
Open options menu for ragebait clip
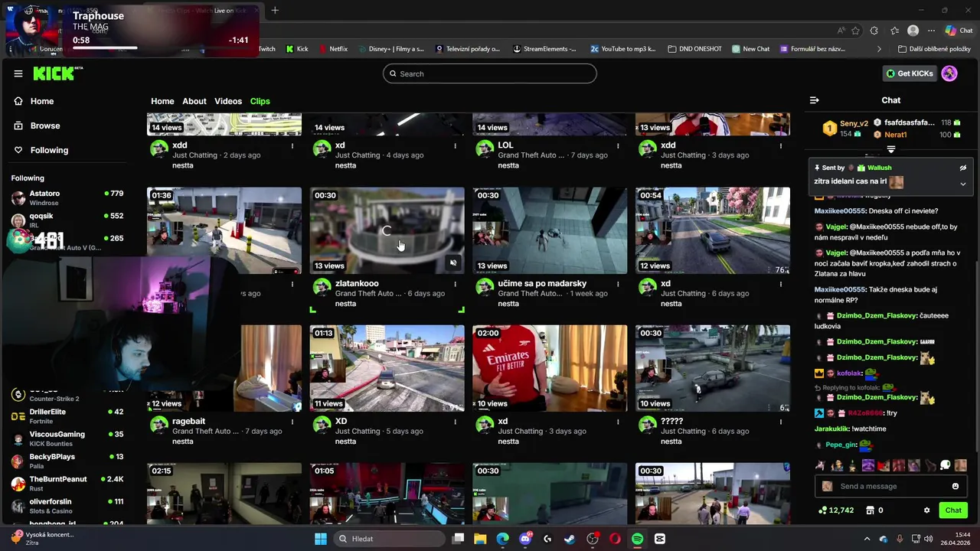click(292, 422)
